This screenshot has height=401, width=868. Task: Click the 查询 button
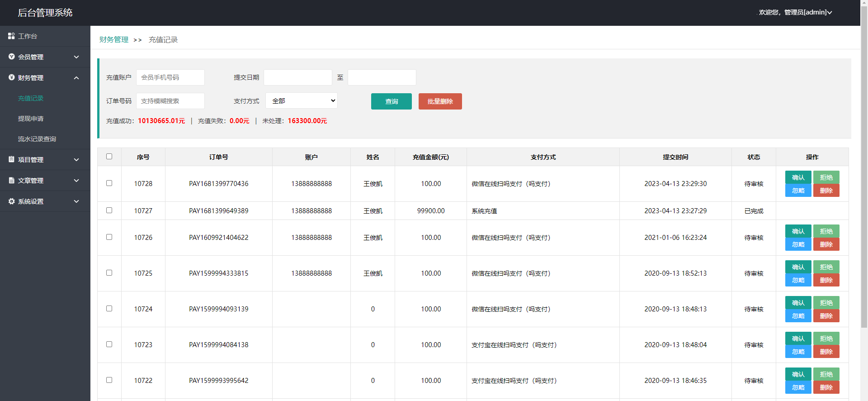pyautogui.click(x=392, y=101)
